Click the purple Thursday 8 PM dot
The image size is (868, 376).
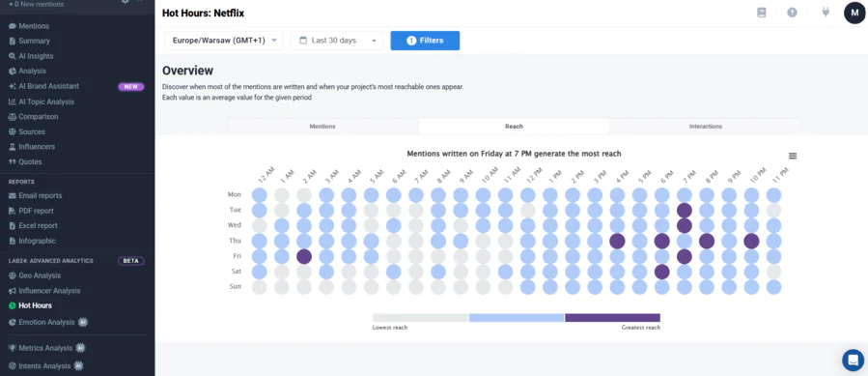point(707,242)
